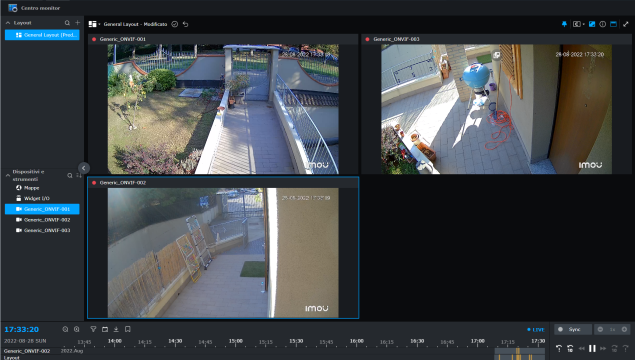Sort devices with the sort icon

pyautogui.click(x=79, y=175)
